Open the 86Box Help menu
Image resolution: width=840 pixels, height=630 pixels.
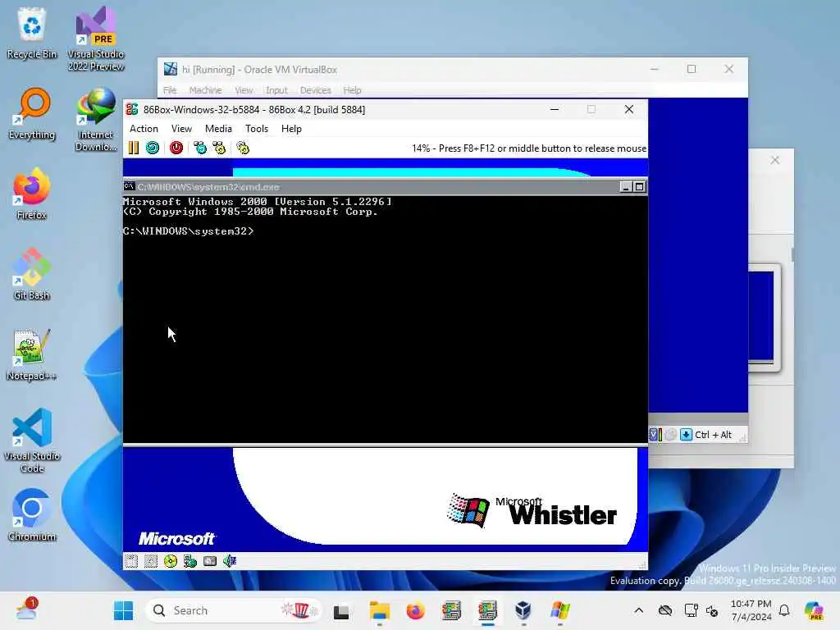[291, 129]
